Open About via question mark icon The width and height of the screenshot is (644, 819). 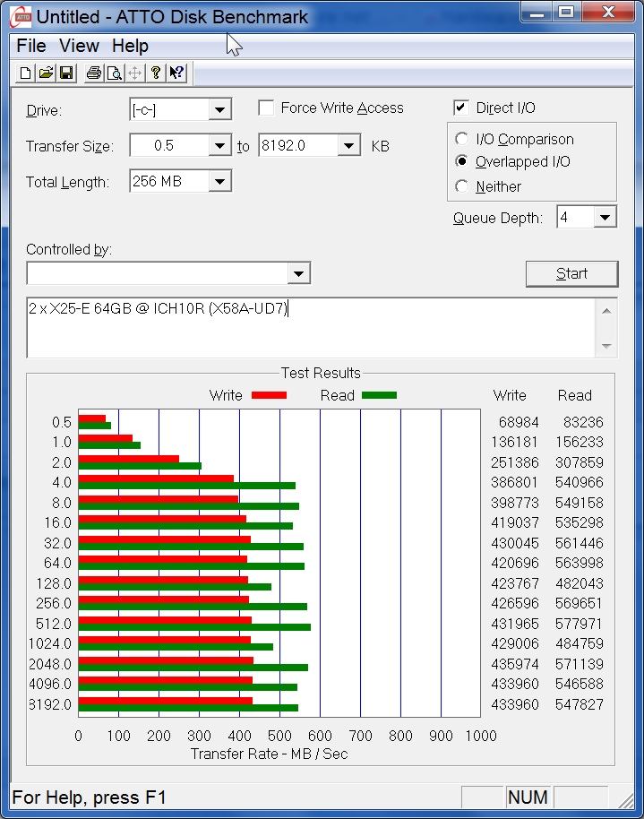pos(156,73)
